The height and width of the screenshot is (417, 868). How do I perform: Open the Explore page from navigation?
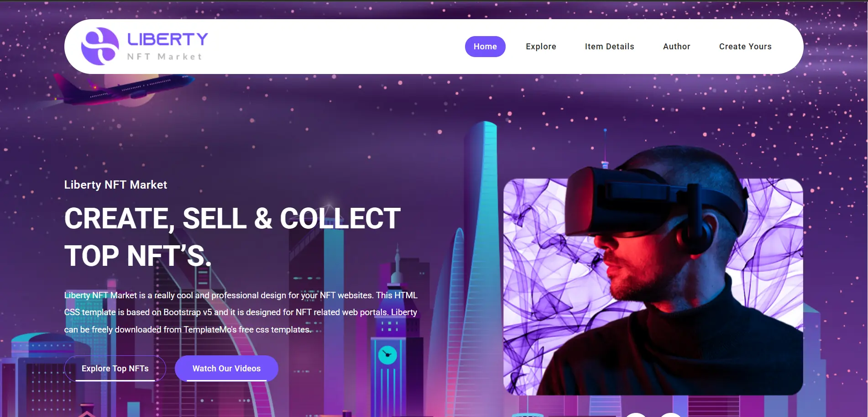coord(541,47)
